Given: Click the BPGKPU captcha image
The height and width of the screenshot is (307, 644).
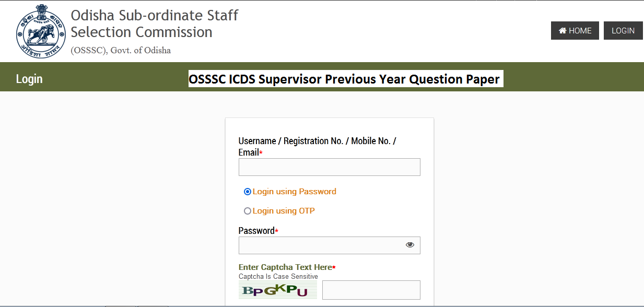Looking at the screenshot, I should pos(277,290).
